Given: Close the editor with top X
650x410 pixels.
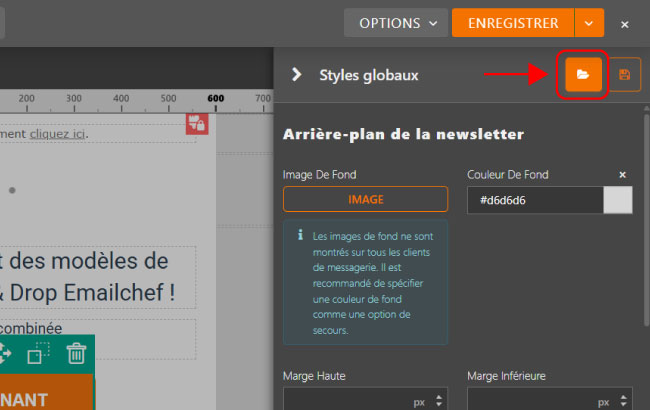Looking at the screenshot, I should [625, 23].
